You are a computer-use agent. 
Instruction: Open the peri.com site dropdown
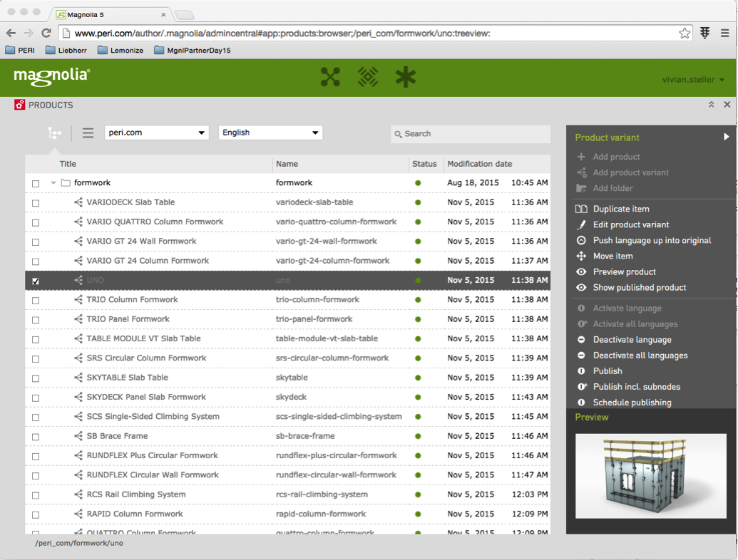156,133
